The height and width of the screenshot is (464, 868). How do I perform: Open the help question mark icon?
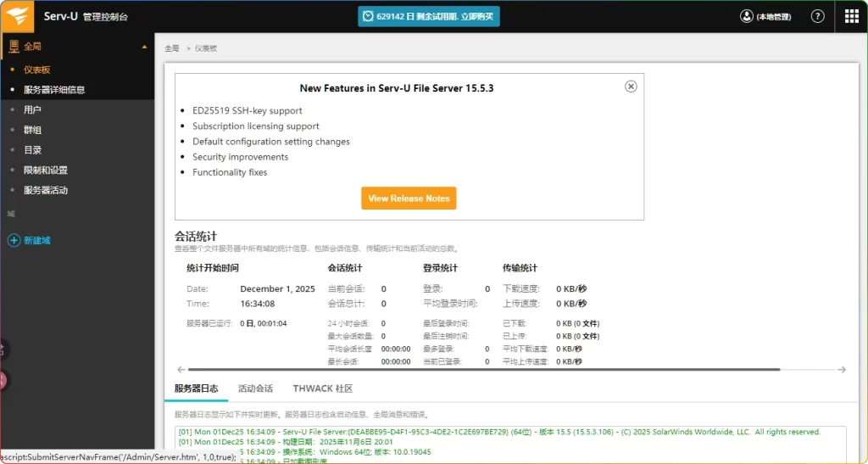[818, 16]
